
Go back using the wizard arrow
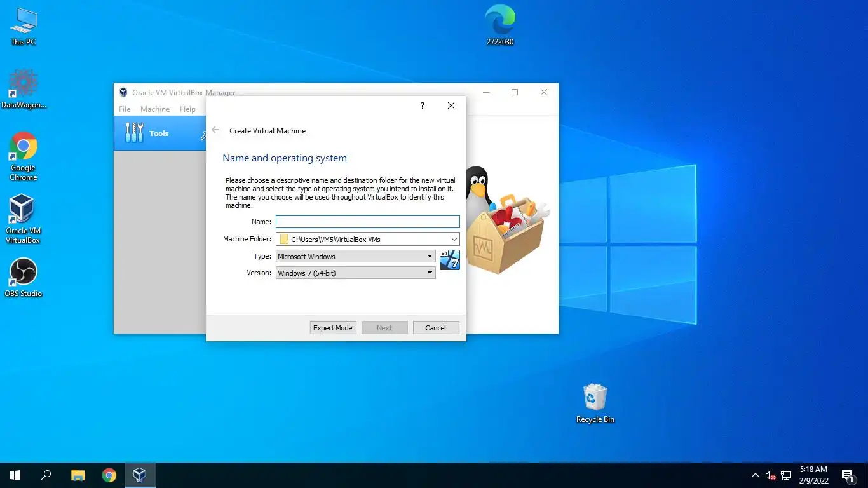[x=215, y=130]
